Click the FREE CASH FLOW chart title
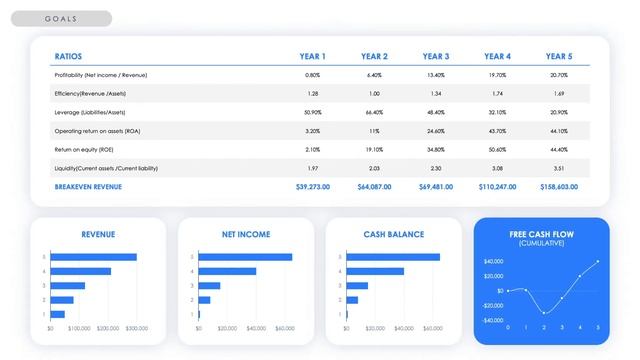This screenshot has width=640, height=360. [x=542, y=234]
